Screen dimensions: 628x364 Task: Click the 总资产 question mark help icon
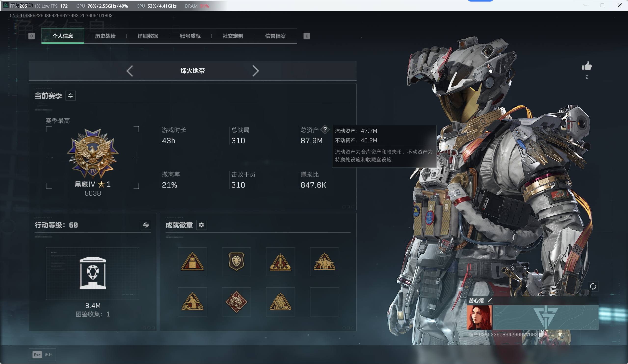pyautogui.click(x=325, y=129)
